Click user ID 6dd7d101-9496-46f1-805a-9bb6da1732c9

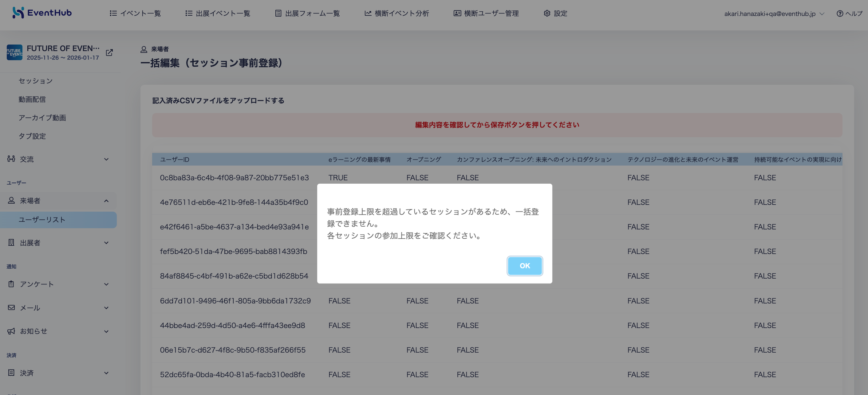(x=235, y=301)
